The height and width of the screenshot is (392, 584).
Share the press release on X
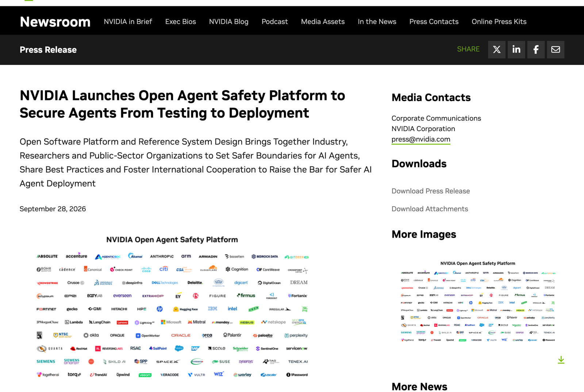tap(497, 50)
